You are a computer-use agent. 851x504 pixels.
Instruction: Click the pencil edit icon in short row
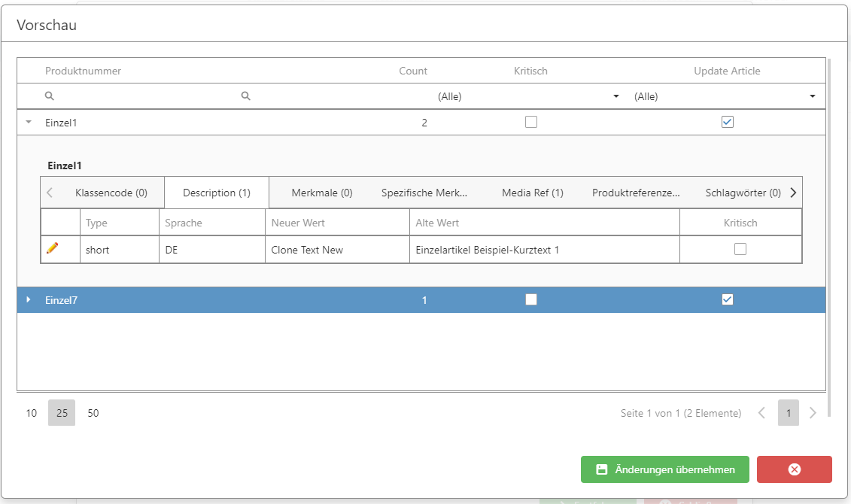tap(52, 248)
